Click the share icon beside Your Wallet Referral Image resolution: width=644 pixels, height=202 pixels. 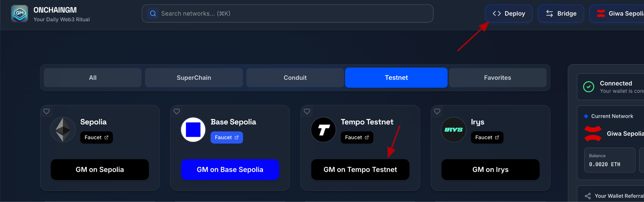(x=587, y=195)
